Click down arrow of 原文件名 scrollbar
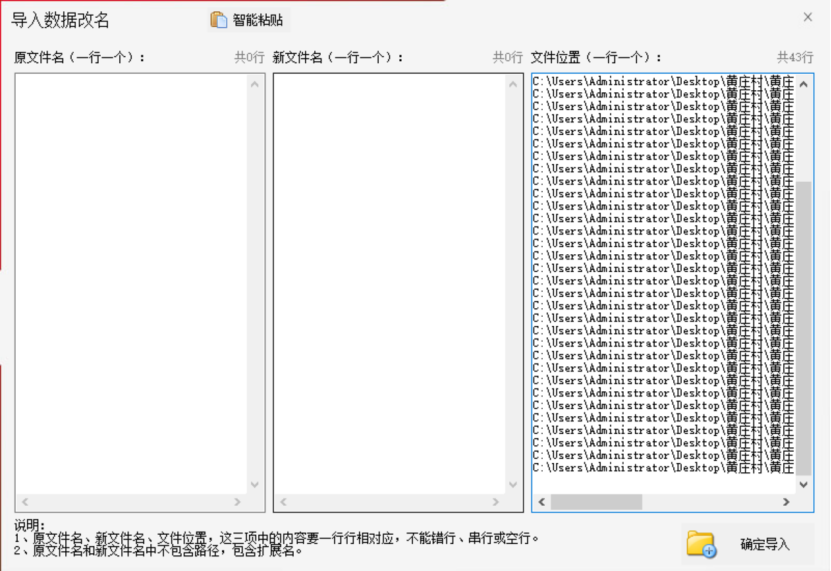Screen dimensions: 831x571 (x=255, y=484)
